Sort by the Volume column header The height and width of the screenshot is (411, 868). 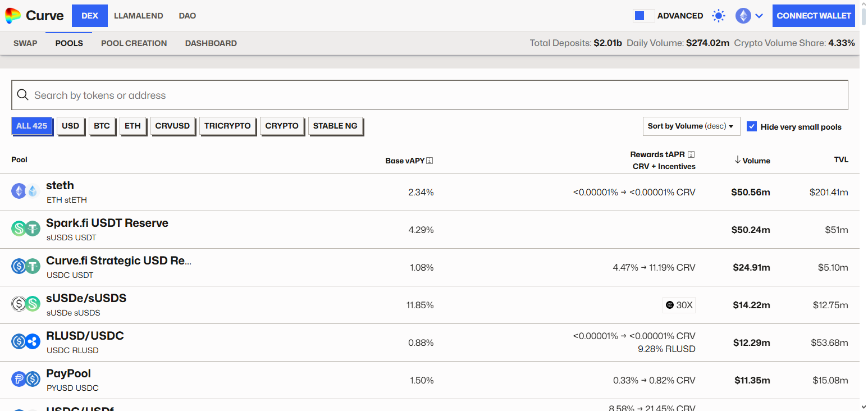pos(752,161)
